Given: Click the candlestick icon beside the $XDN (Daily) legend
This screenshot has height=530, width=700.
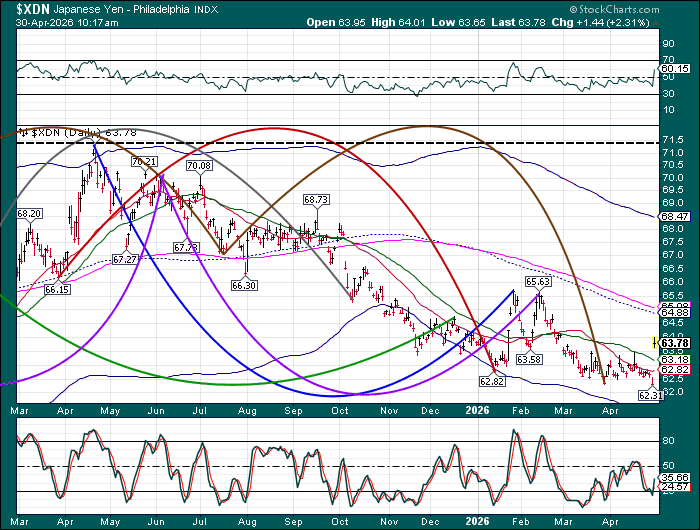Looking at the screenshot, I should pos(25,132).
